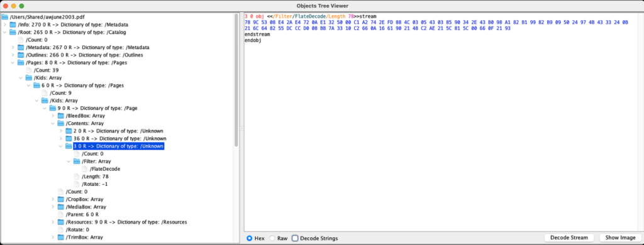
Task: Click the folder icon of /Resources: 9 0 R
Action: tap(61, 222)
